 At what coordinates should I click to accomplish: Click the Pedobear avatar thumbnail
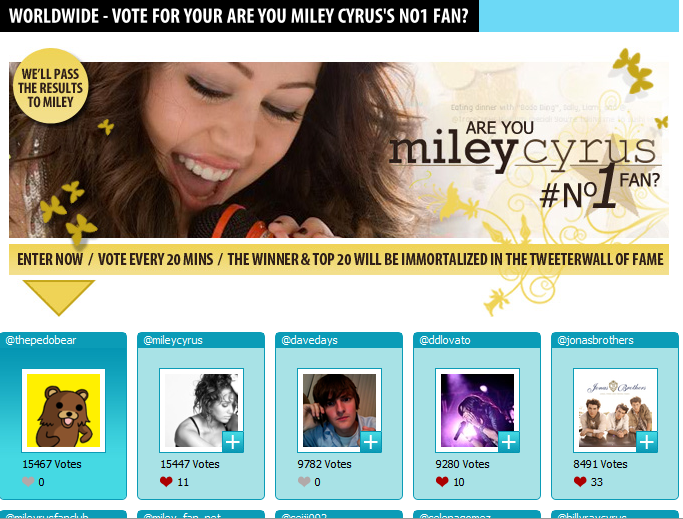tap(64, 410)
